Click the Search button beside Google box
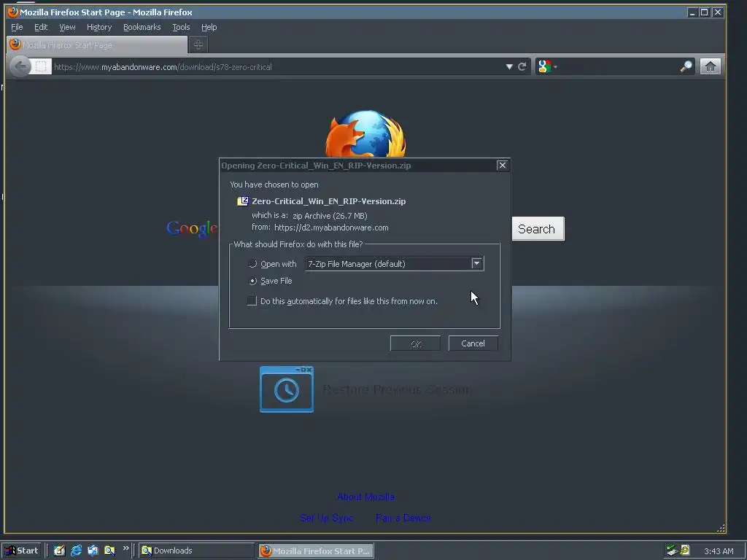Screen dimensions: 747x560 click(538, 229)
